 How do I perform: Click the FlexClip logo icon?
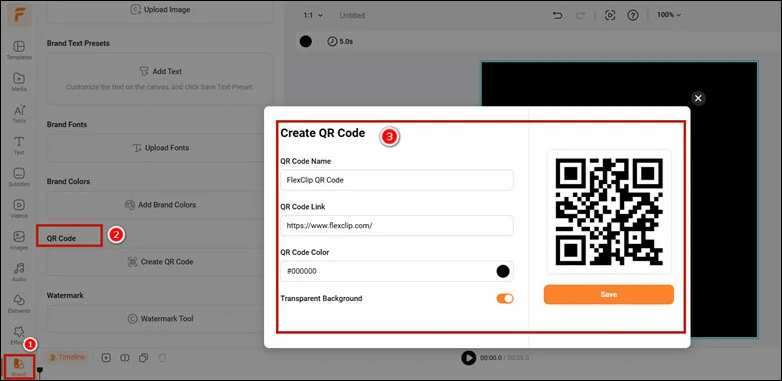[x=19, y=15]
